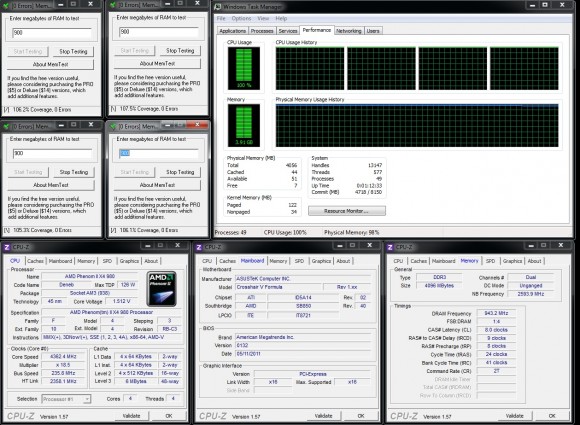Viewport: 580px width, 425px height.
Task: Click the RAM megabytes field in the 106.2% MemTest
Action: [52, 33]
